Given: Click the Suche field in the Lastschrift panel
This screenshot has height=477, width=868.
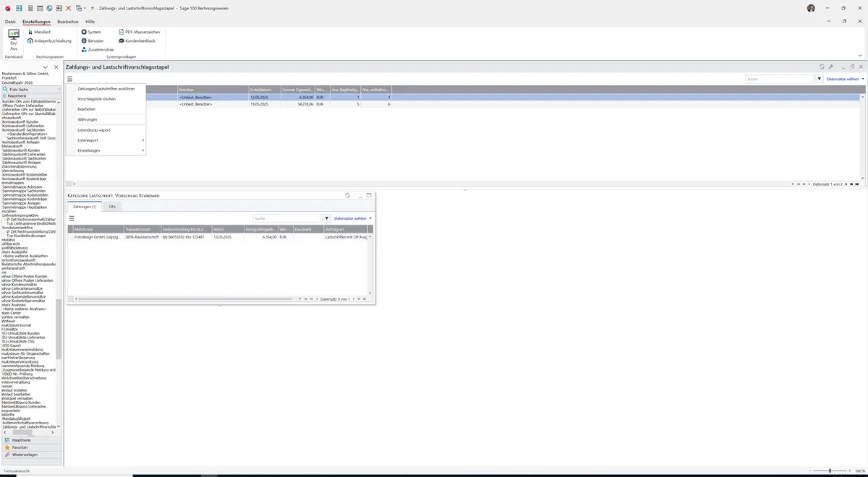Looking at the screenshot, I should [x=286, y=218].
